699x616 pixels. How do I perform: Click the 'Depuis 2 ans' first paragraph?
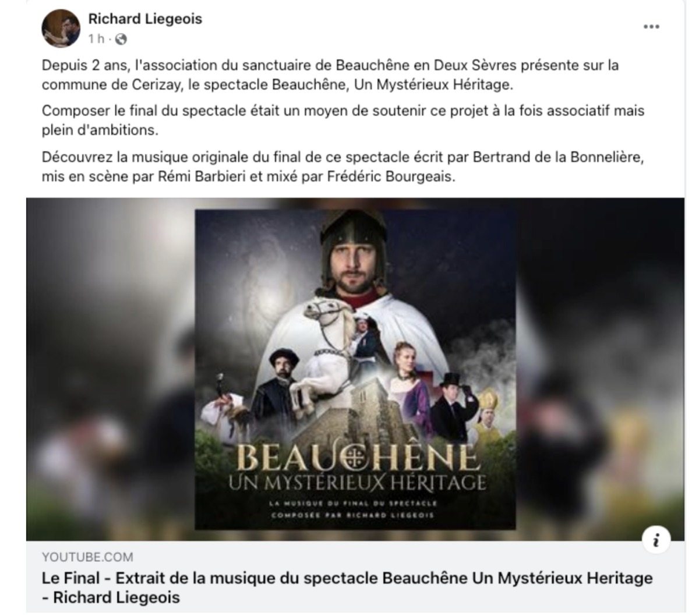click(x=330, y=75)
